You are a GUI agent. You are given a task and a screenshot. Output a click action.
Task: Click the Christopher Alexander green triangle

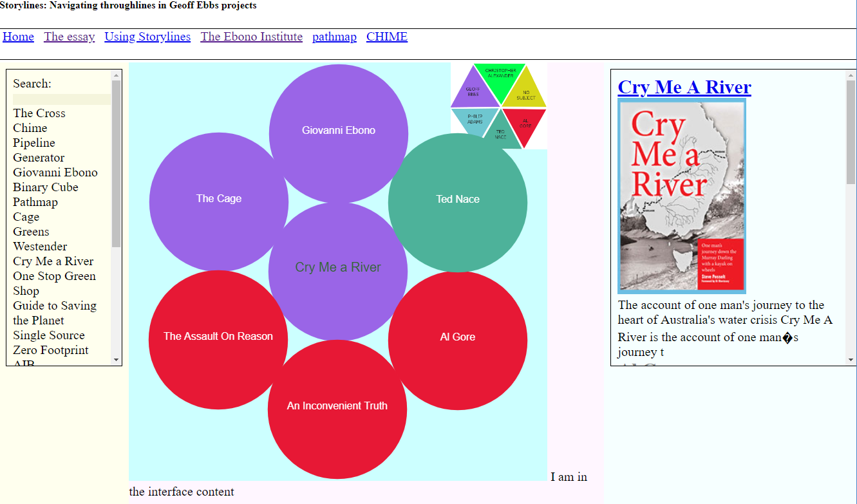(500, 79)
